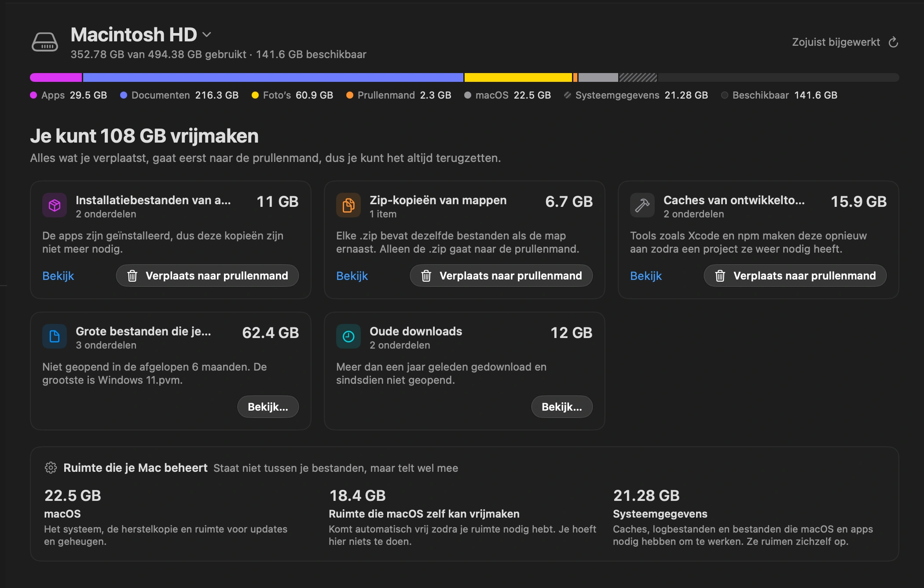Screen dimensions: 924x588
Task: Move Zip-kopieën van mappen to the trash
Action: (x=501, y=276)
